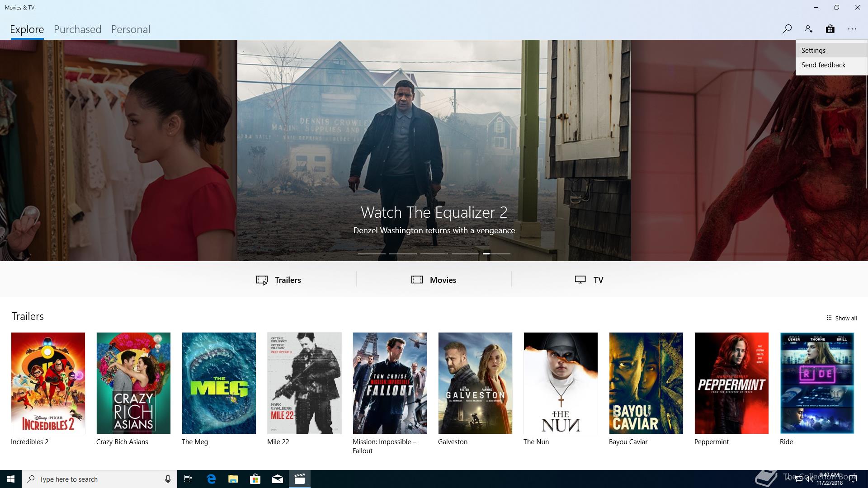Select Settings from the dropdown menu
This screenshot has height=488, width=868.
831,51
